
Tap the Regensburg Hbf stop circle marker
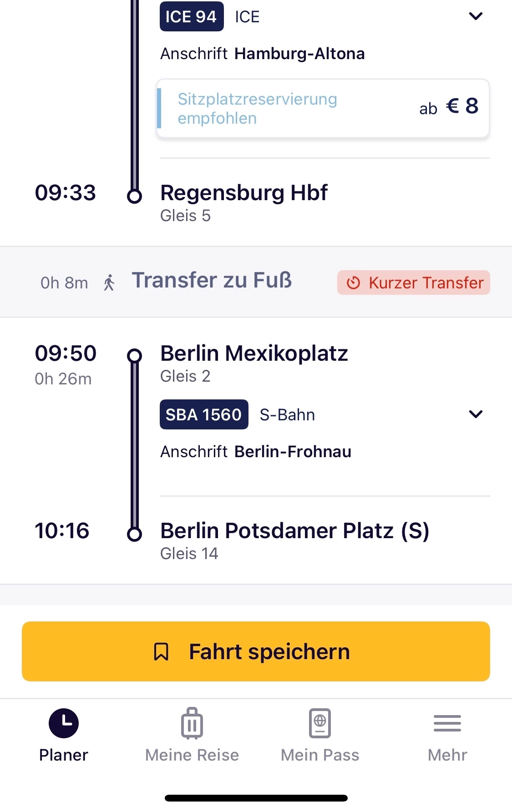point(134,196)
